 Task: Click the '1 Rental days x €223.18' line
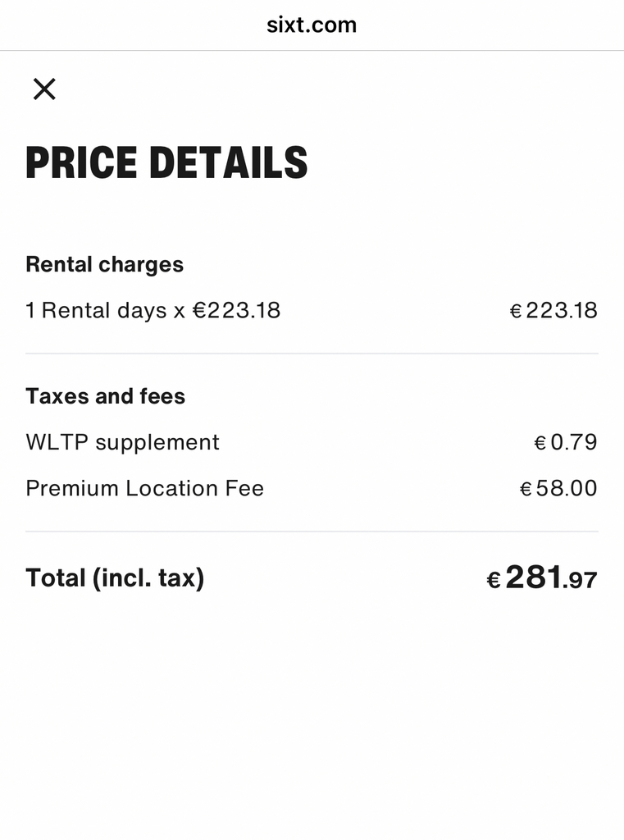(x=153, y=310)
